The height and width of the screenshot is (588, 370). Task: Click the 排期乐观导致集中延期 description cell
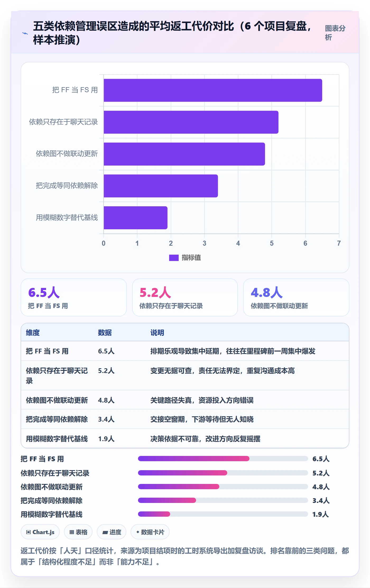point(233,351)
